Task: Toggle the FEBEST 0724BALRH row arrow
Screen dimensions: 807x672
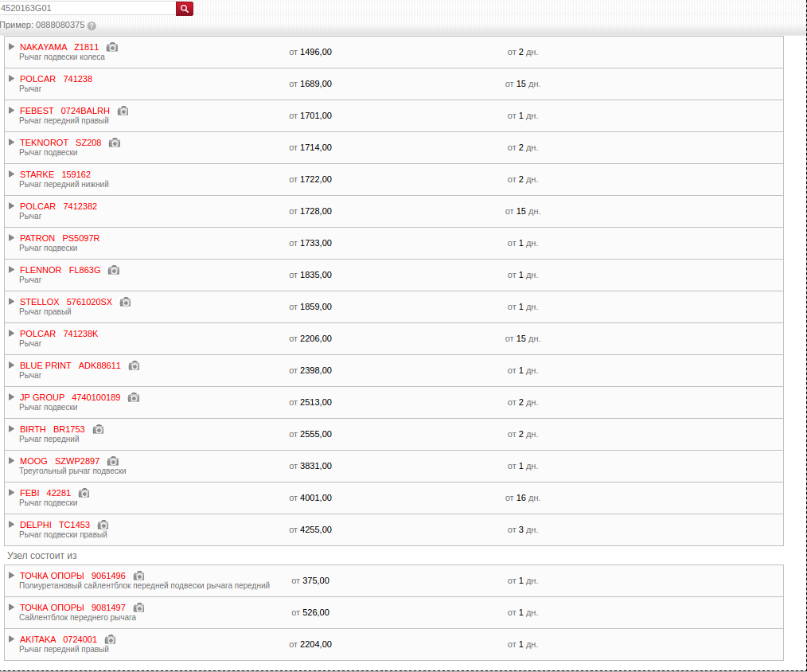Action: pyautogui.click(x=11, y=111)
